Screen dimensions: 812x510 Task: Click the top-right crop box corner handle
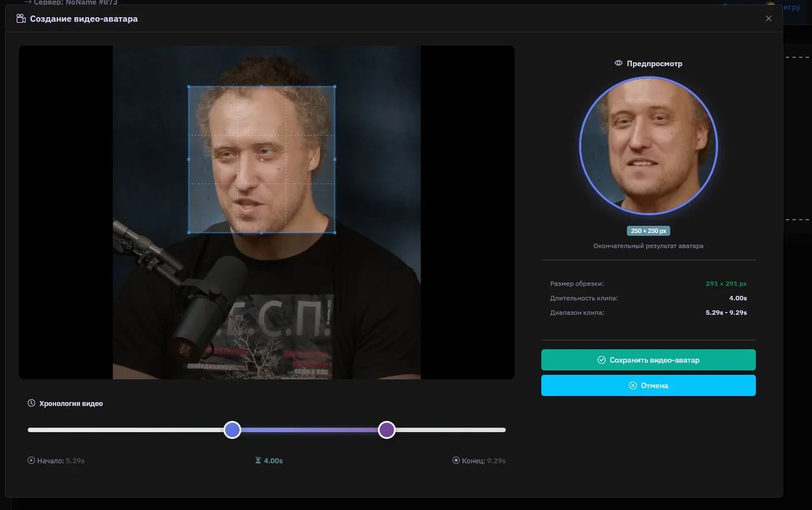click(x=335, y=87)
